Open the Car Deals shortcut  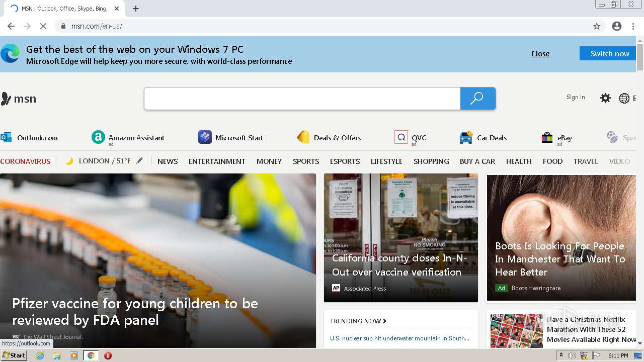click(484, 138)
